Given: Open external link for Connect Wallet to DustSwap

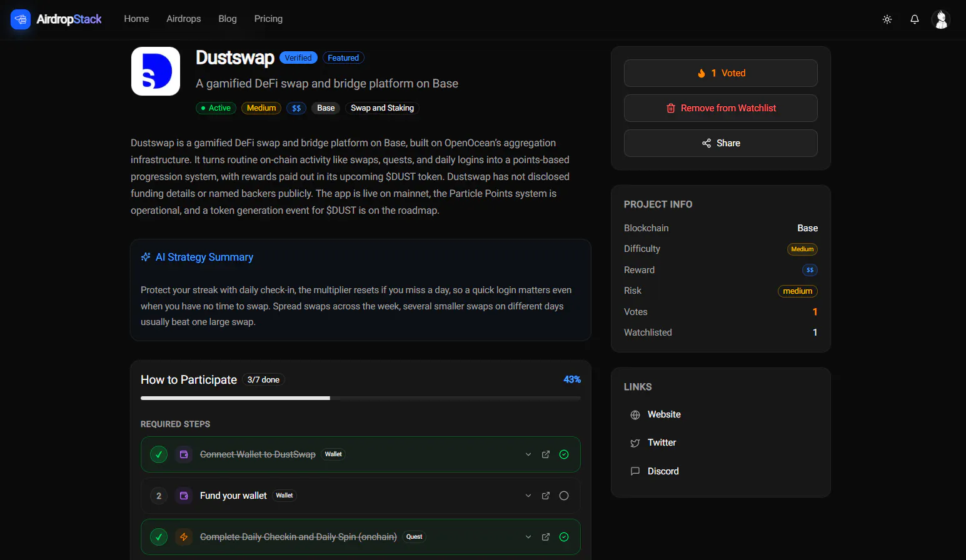Looking at the screenshot, I should (x=546, y=454).
